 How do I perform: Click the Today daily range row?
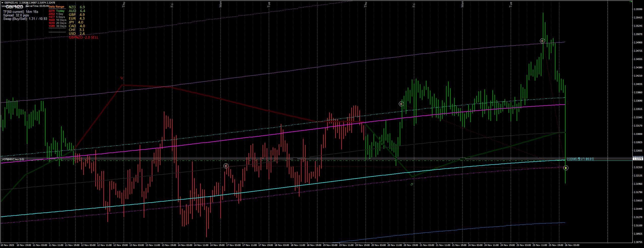57,11
